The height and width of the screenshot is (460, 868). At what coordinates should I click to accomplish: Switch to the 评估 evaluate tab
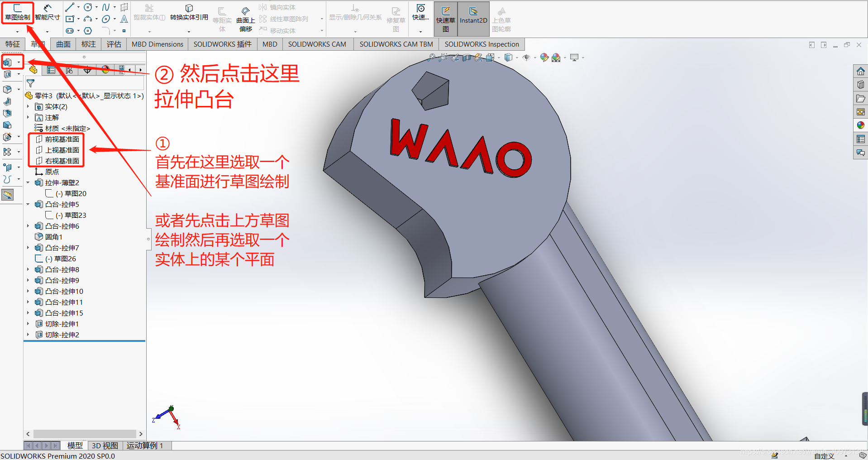click(x=114, y=44)
